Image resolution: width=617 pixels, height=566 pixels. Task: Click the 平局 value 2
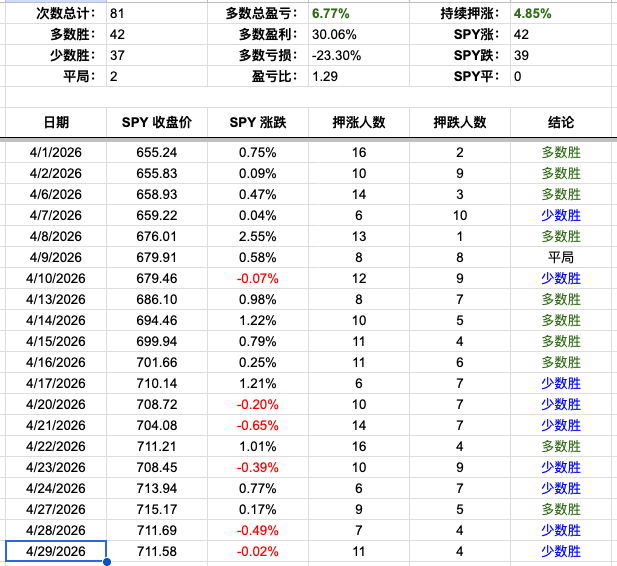(x=157, y=76)
